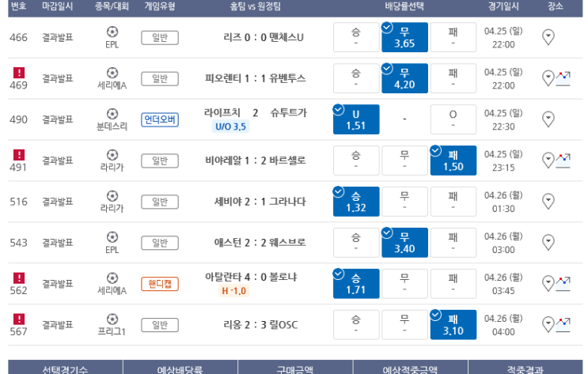Click the 언더오버 game type badge
Viewport: 588px width, 374px height.
tap(160, 119)
